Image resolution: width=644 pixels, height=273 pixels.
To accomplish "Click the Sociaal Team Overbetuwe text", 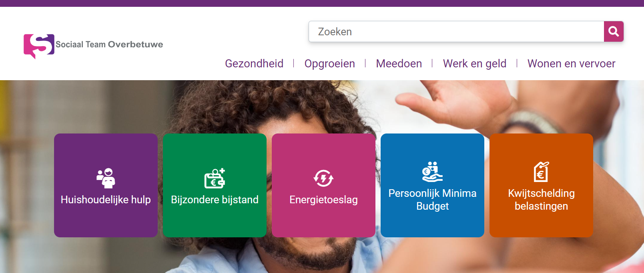I will [x=109, y=44].
